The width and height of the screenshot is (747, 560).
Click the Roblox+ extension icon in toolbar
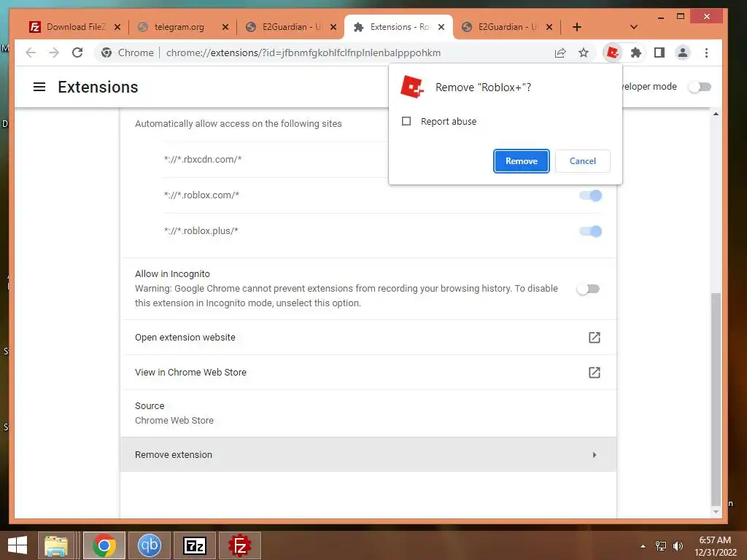click(613, 52)
